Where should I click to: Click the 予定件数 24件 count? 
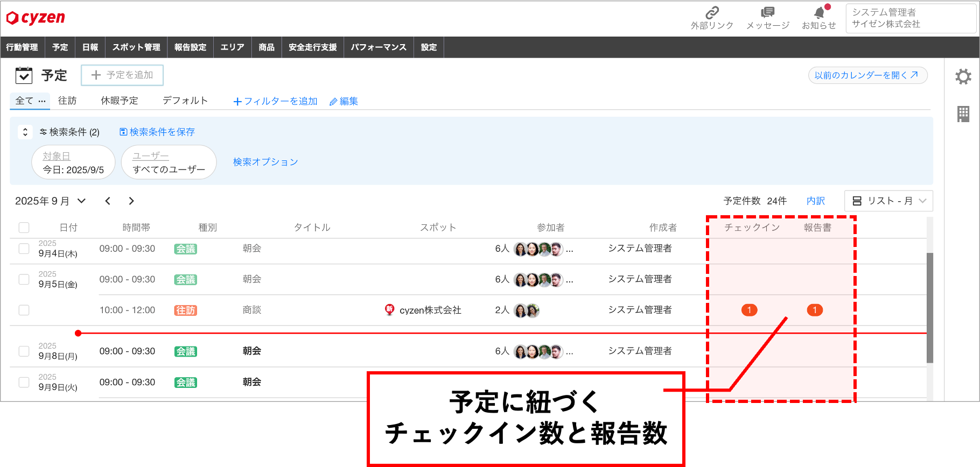pos(755,201)
